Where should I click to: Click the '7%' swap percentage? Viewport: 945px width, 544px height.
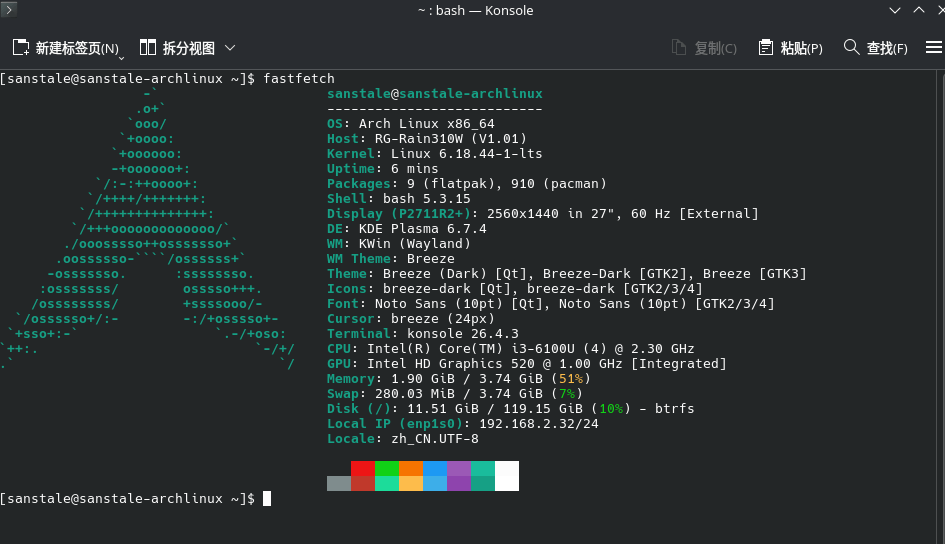pyautogui.click(x=567, y=394)
